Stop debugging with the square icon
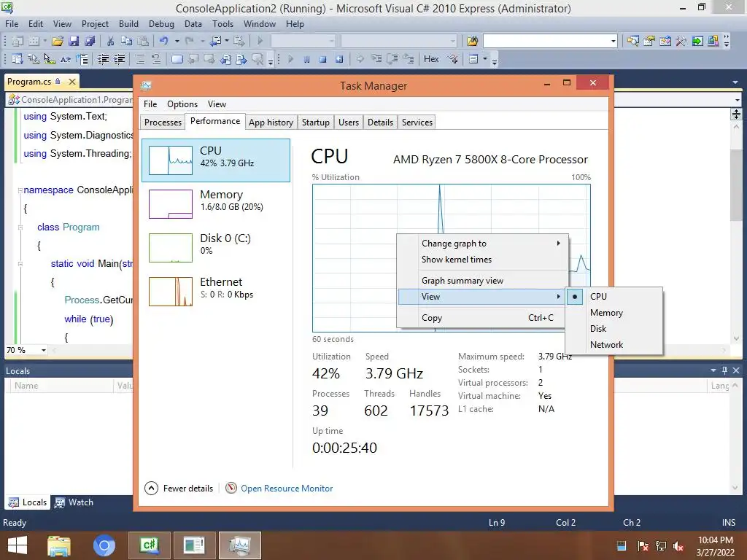The height and width of the screenshot is (560, 747). 323,59
